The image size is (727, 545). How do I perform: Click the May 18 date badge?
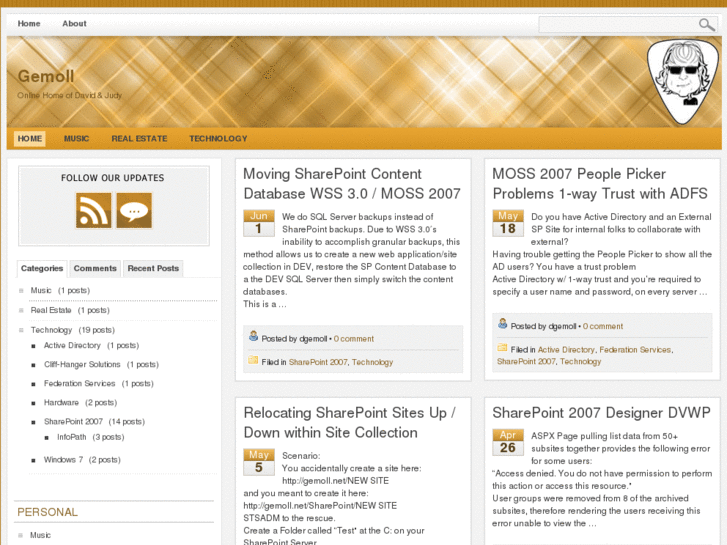tap(508, 223)
